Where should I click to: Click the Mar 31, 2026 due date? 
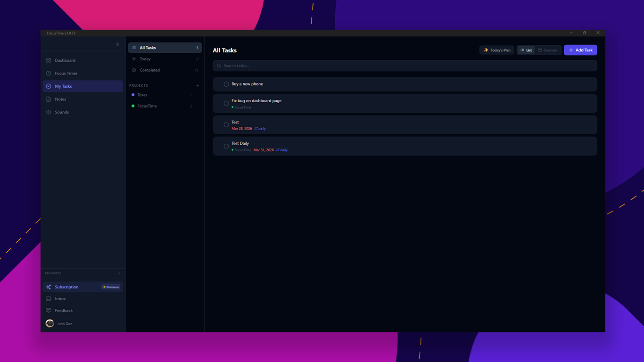(264, 150)
